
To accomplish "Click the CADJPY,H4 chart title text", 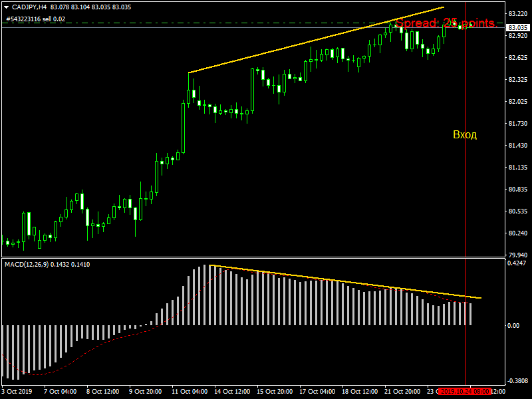I will point(29,7).
